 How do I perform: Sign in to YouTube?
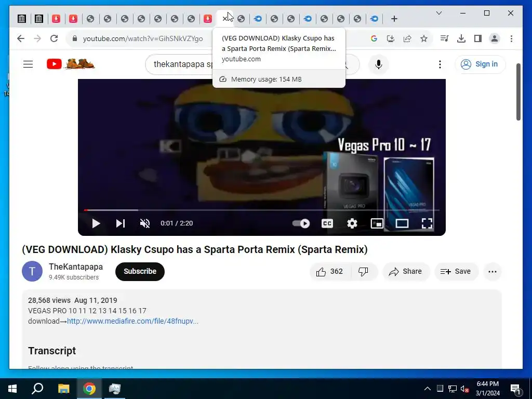[480, 64]
